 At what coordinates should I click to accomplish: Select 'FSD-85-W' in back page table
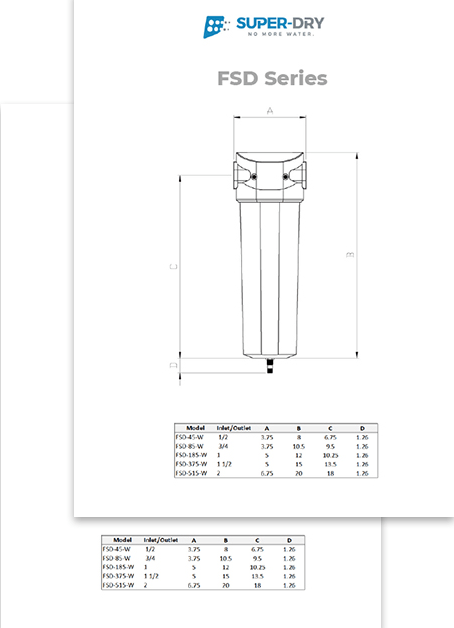click(117, 558)
